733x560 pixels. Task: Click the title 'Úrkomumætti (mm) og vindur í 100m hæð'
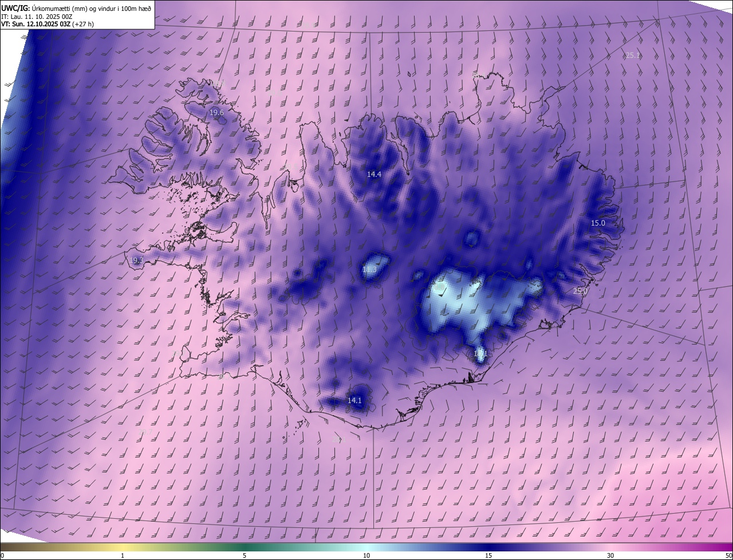point(90,7)
